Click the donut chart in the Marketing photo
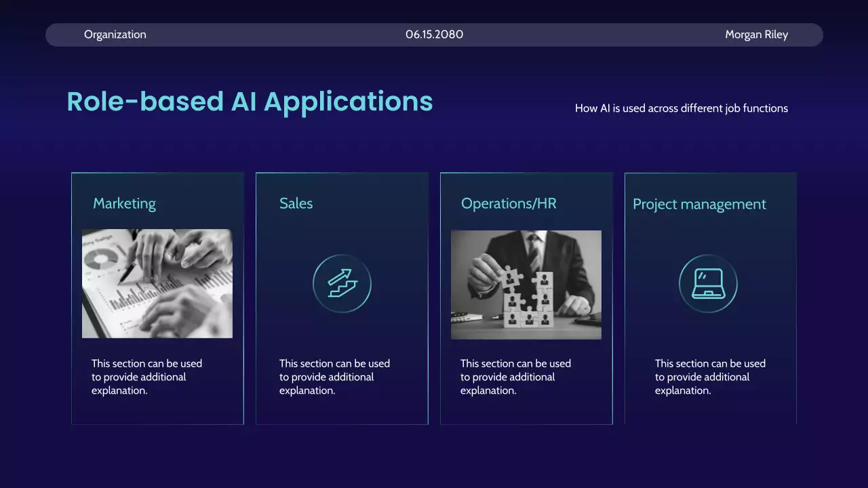Viewport: 868px width, 488px height. [104, 258]
